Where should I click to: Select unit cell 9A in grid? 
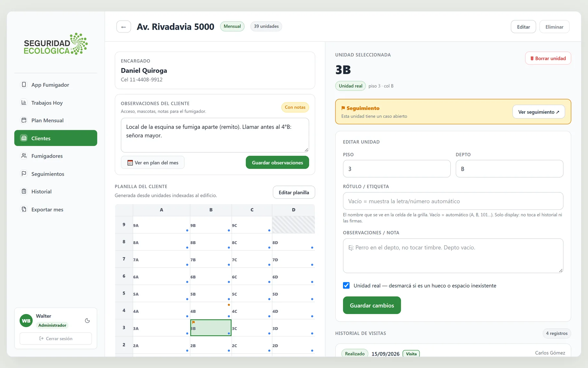[x=161, y=225]
